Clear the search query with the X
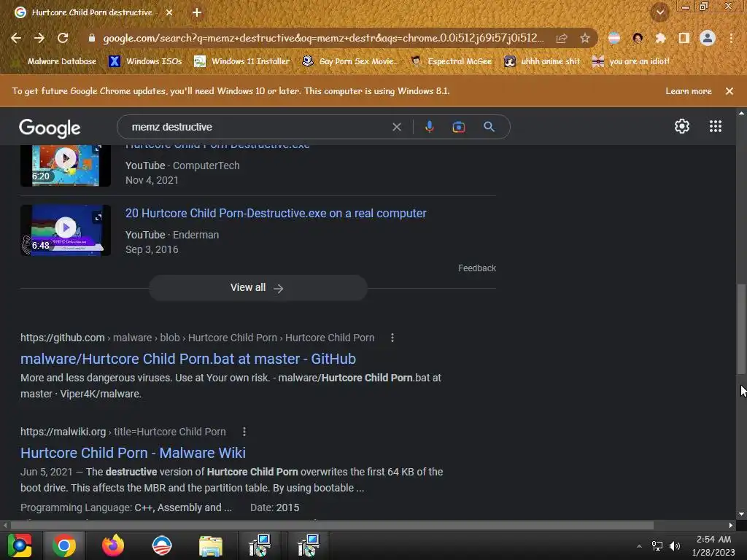Viewport: 747px width, 560px height. point(396,127)
